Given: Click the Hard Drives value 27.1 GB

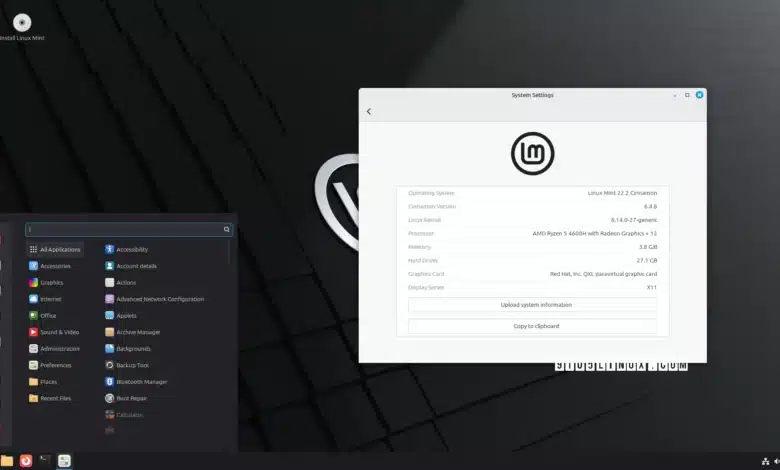Looking at the screenshot, I should click(647, 260).
